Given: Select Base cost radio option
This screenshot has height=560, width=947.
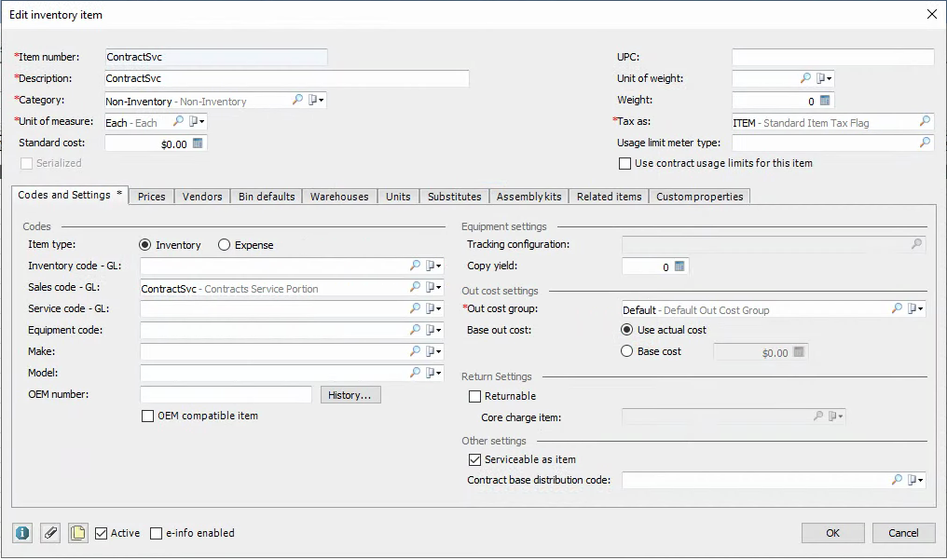Looking at the screenshot, I should (x=627, y=351).
